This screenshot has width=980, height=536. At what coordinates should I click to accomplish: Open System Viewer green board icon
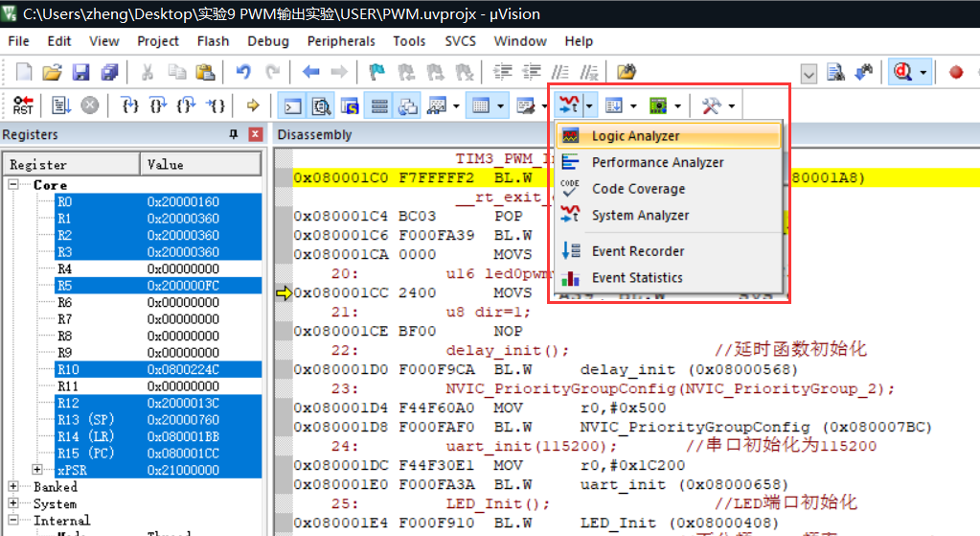(x=658, y=105)
